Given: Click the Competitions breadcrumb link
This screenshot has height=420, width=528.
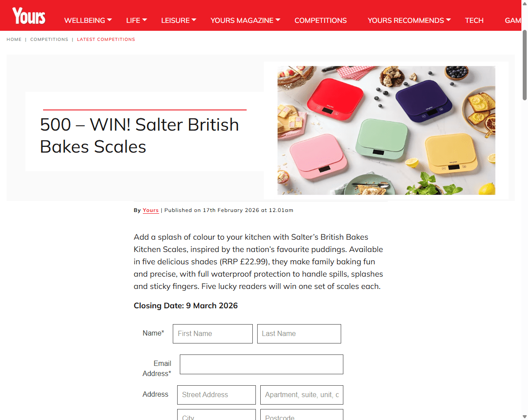Looking at the screenshot, I should (x=49, y=40).
